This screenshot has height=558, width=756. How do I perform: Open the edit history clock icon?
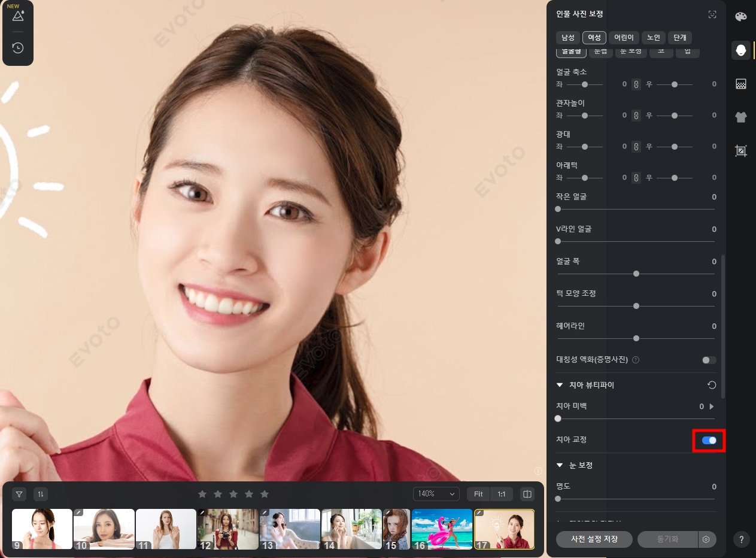(x=18, y=48)
